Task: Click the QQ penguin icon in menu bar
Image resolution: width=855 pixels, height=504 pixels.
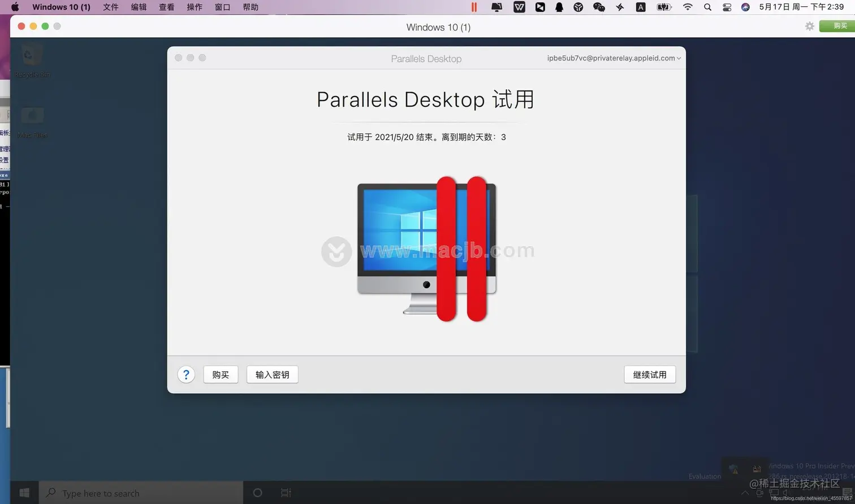Action: [x=559, y=7]
